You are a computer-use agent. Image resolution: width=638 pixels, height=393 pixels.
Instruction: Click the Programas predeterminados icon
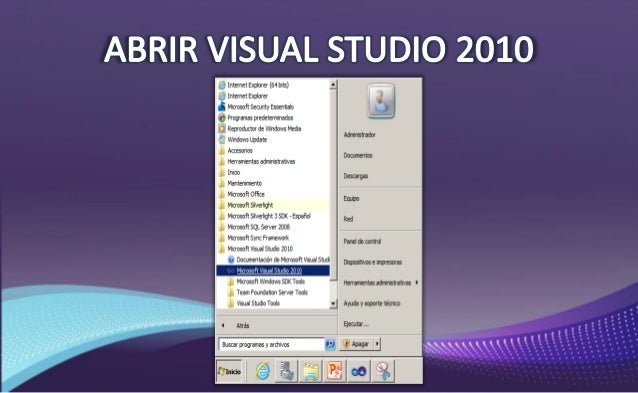tap(222, 118)
